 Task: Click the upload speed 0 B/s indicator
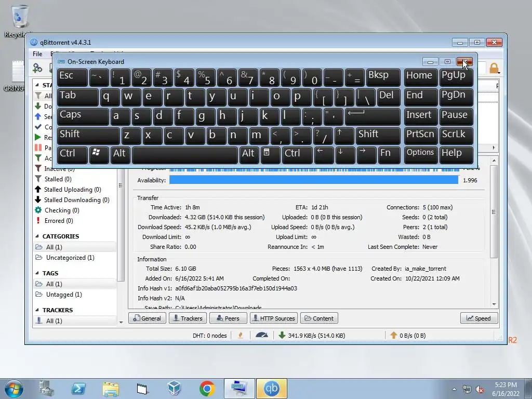point(408,336)
